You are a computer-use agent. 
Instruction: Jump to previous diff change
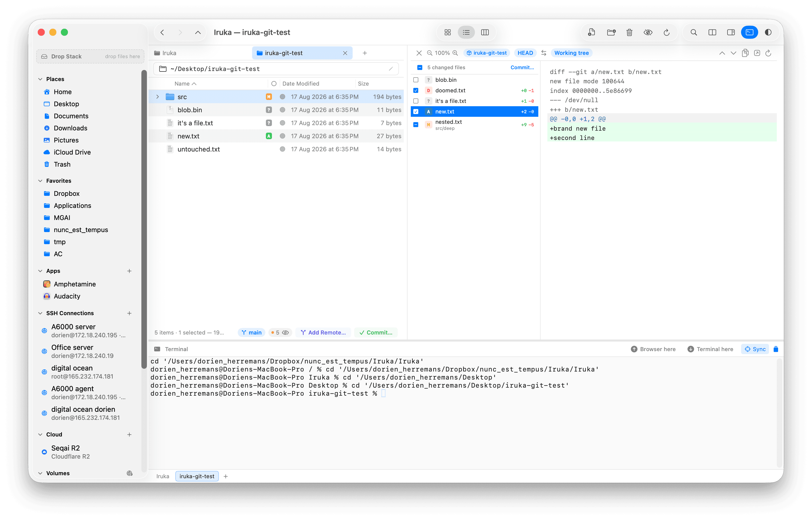722,53
